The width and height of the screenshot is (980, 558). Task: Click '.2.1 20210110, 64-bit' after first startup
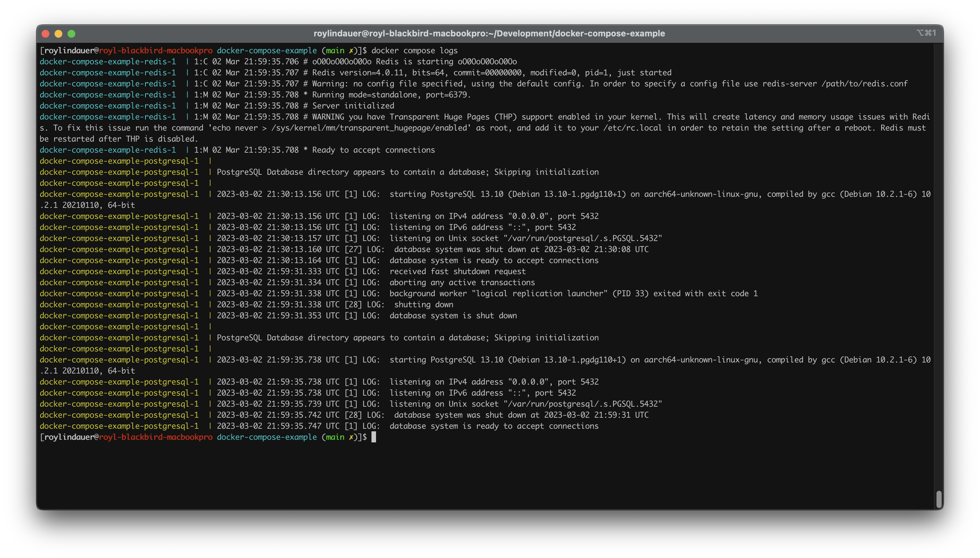pos(87,205)
